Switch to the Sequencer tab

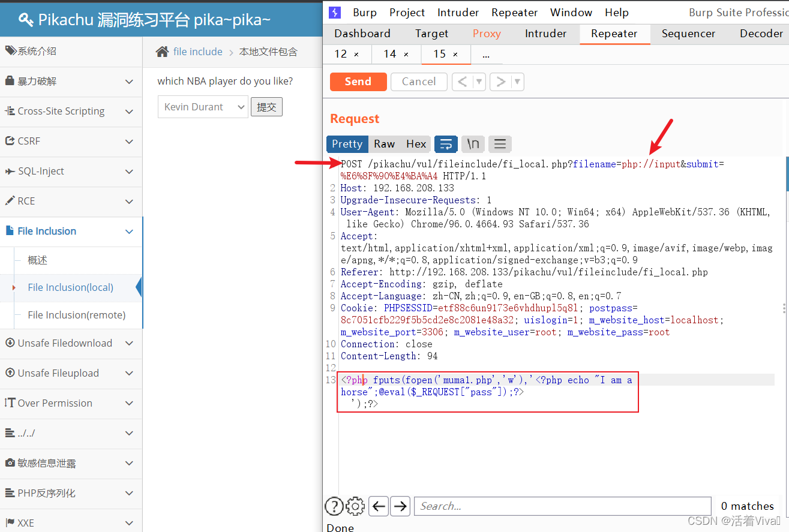coord(688,34)
